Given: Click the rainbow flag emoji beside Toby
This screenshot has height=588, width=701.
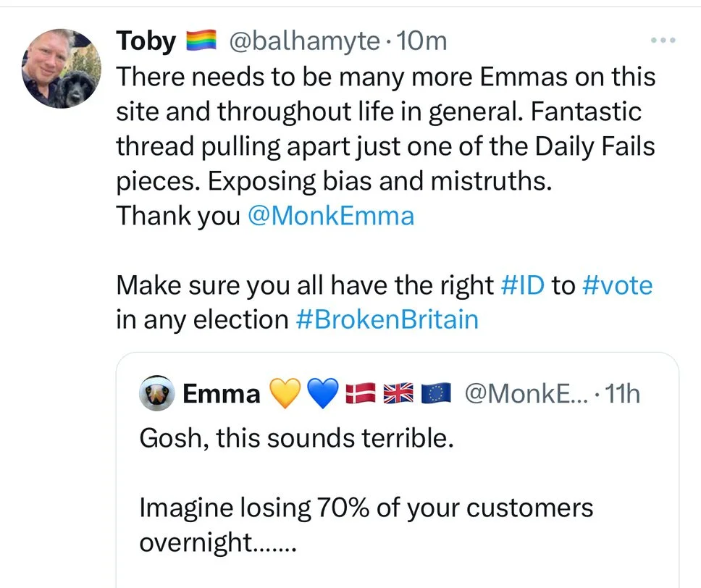Looking at the screenshot, I should (x=201, y=43).
